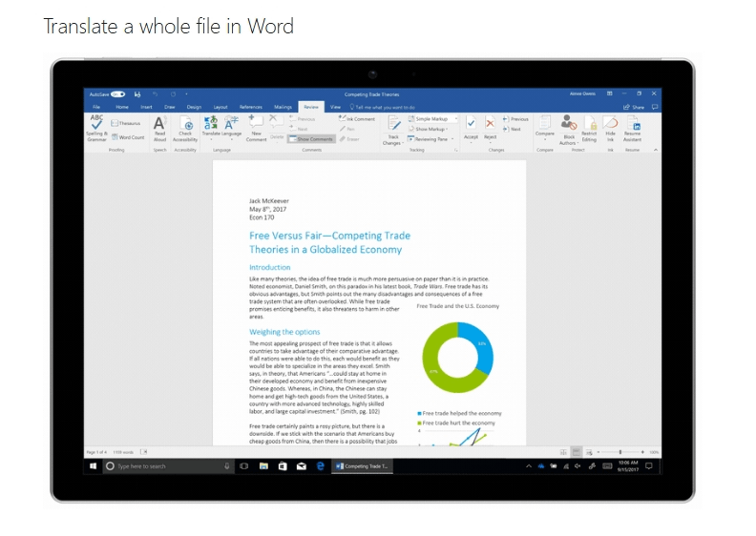
Task: Switch to the Layout tab
Action: pos(220,107)
